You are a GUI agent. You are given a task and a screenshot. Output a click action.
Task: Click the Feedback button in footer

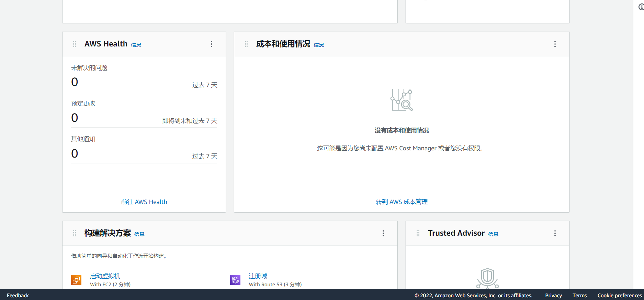pyautogui.click(x=18, y=296)
